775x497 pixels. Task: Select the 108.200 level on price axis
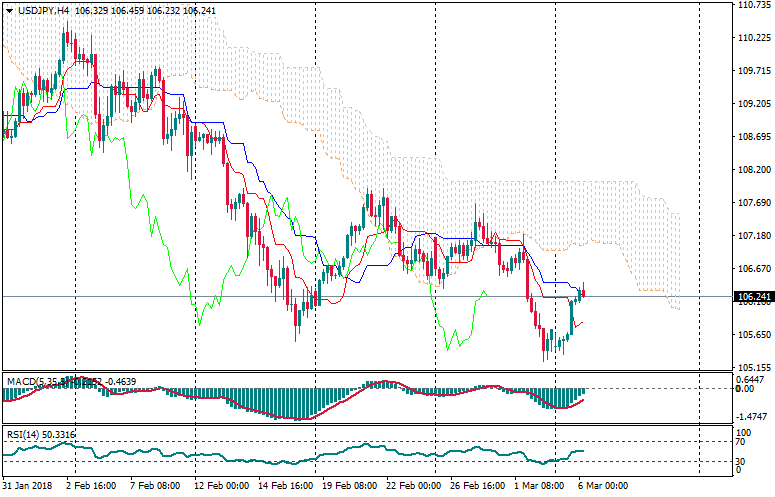tap(753, 170)
